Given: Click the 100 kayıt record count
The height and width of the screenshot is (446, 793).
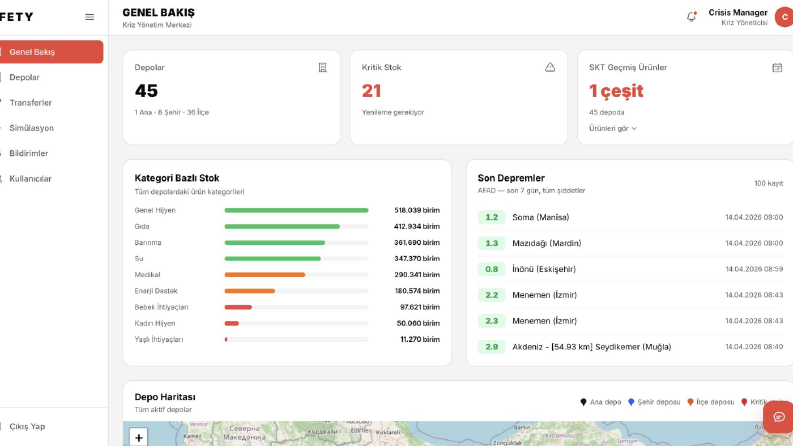Looking at the screenshot, I should 768,183.
